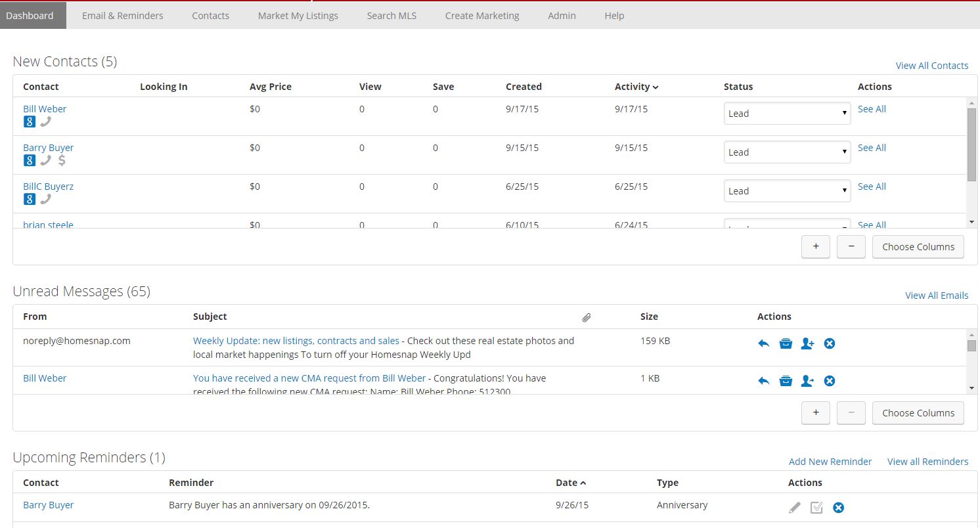Click the plus button in Unread Messages section
The height and width of the screenshot is (528, 980).
pyautogui.click(x=816, y=413)
